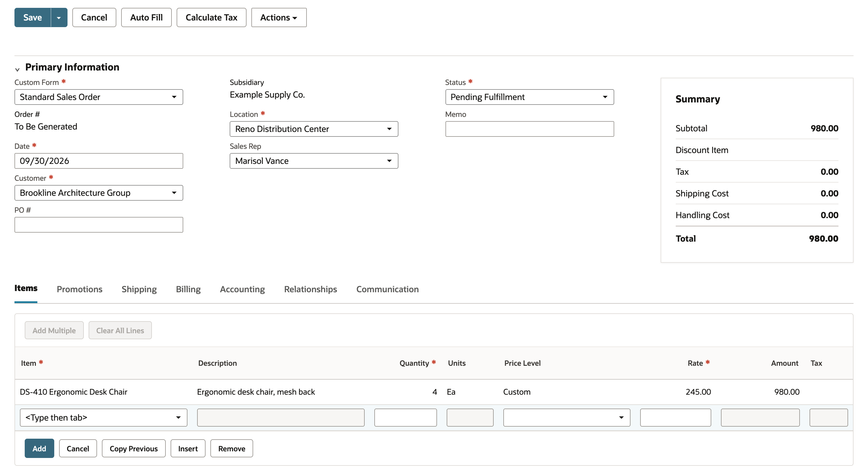Click the Add line button
The width and height of the screenshot is (868, 467).
coord(39,448)
